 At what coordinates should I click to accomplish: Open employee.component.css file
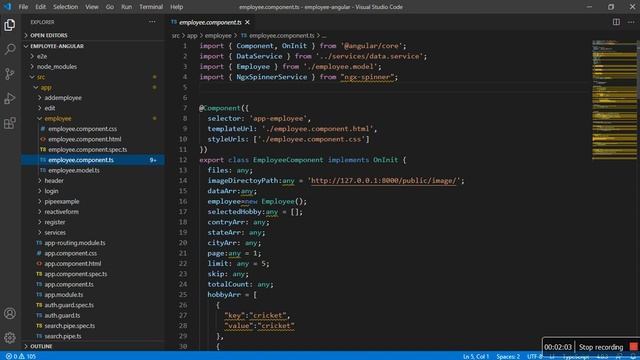coord(93,129)
